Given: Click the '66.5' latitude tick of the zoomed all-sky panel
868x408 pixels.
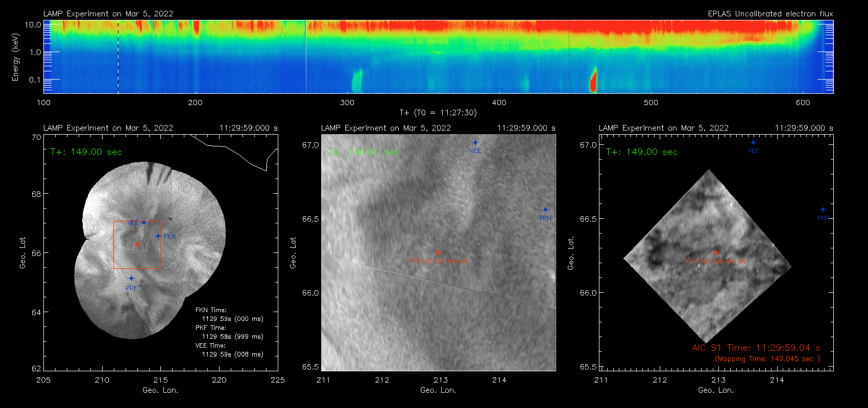Looking at the screenshot, I should coord(310,219).
